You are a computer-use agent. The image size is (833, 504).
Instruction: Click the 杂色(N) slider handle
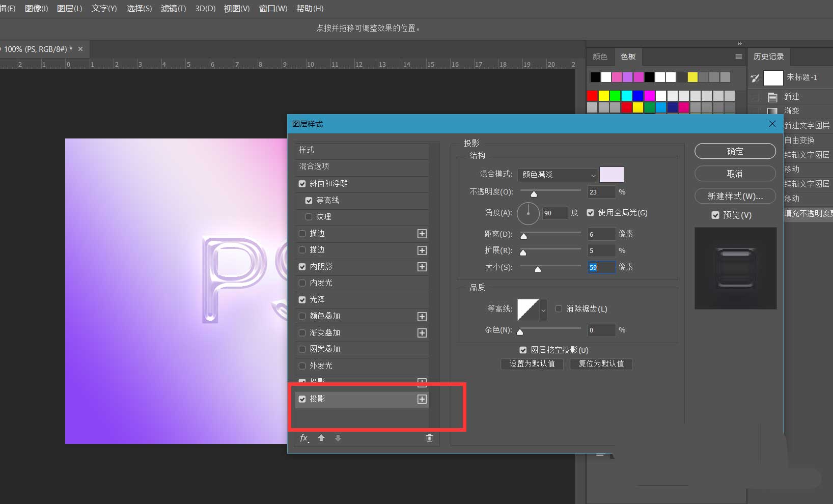pyautogui.click(x=520, y=332)
